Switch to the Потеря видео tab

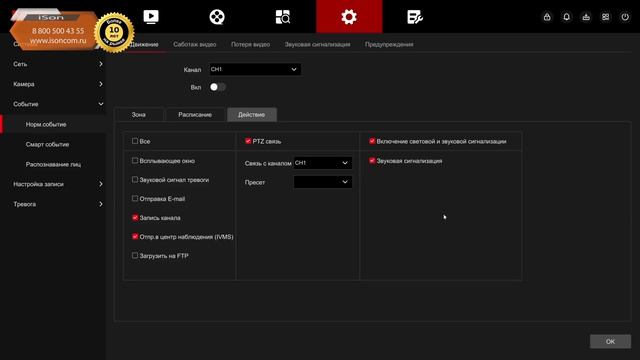[x=251, y=44]
